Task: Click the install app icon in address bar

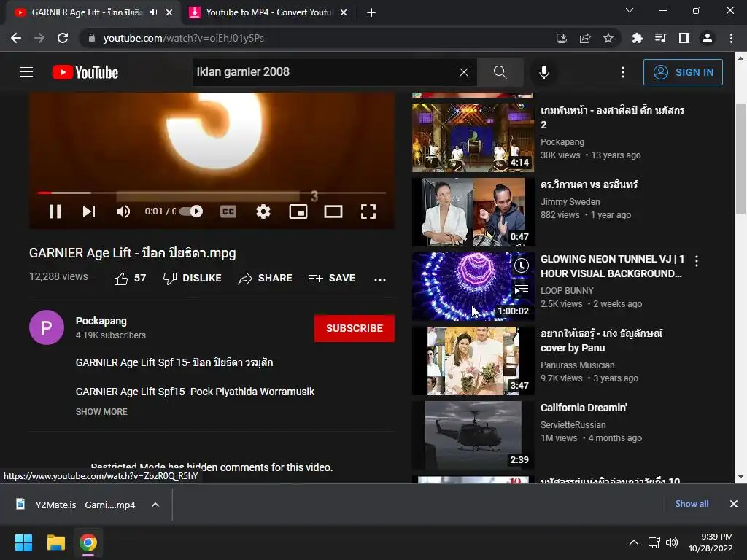Action: pyautogui.click(x=562, y=38)
